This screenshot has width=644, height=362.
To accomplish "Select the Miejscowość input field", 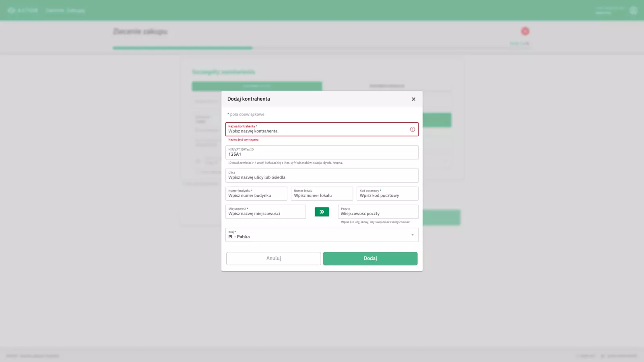I will point(265,214).
